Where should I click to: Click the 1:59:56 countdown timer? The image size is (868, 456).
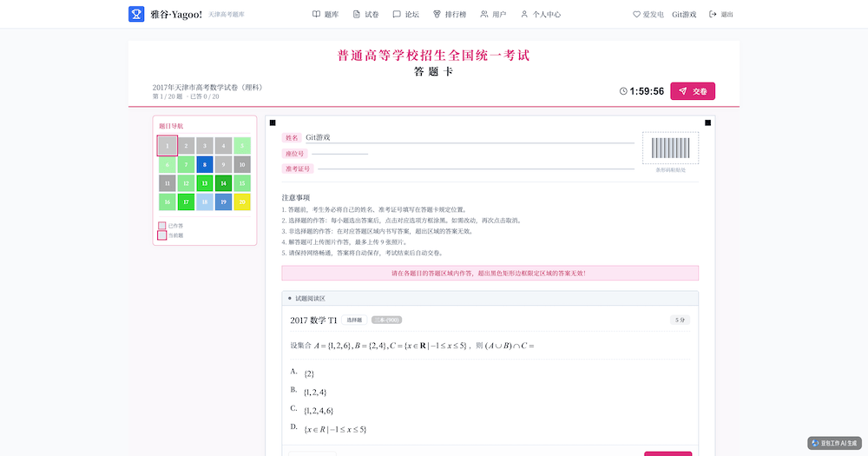tap(647, 91)
